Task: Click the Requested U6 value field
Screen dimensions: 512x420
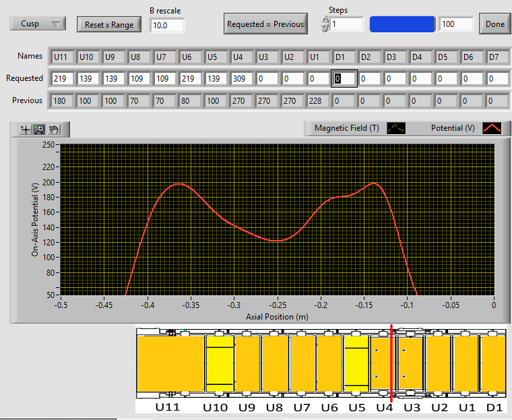Action: pos(191,79)
